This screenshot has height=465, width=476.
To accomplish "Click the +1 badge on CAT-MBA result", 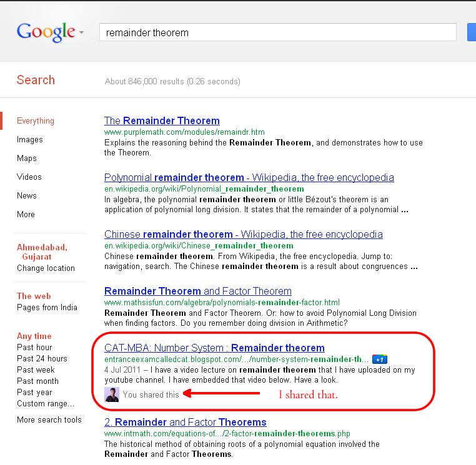I will 379,360.
